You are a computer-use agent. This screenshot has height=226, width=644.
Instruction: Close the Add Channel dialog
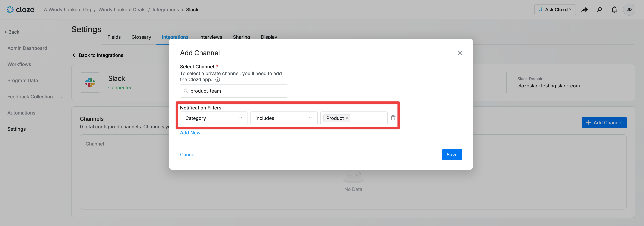pyautogui.click(x=460, y=53)
